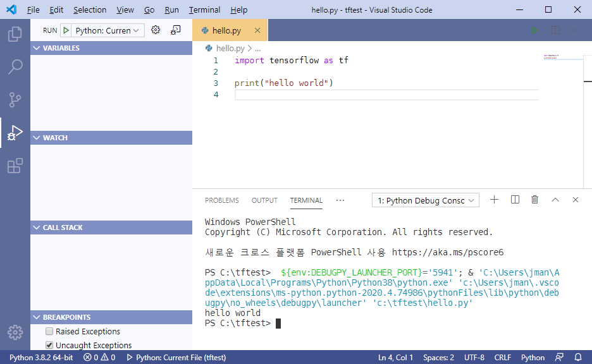Click the feedback icon in status bar

(559, 357)
